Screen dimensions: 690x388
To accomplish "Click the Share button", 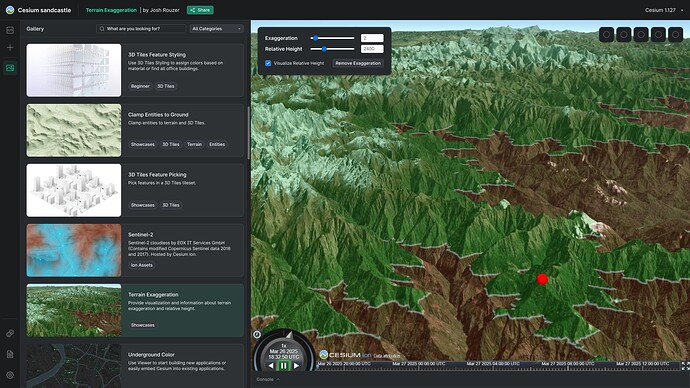I will [200, 10].
